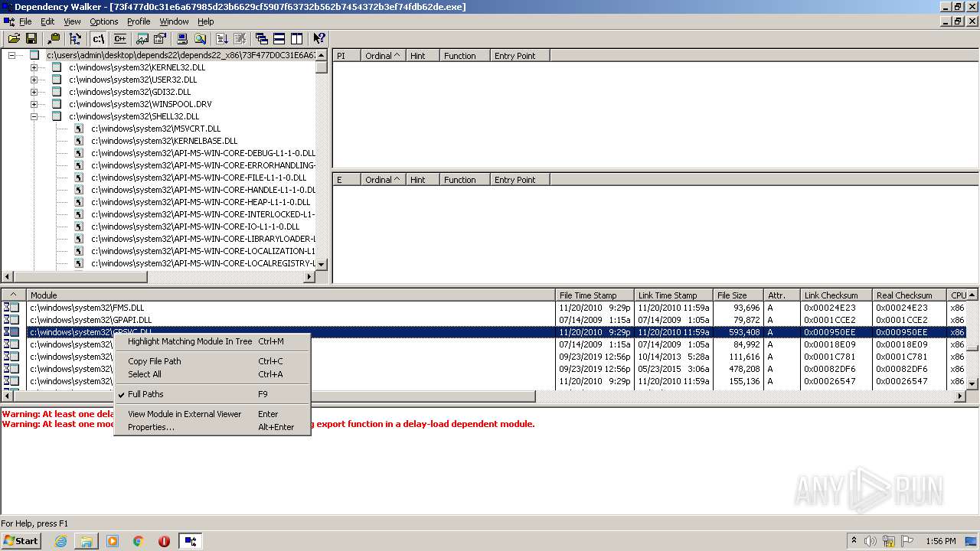Viewport: 980px width, 551px height.
Task: Select the GPAPI.DLL row in module list
Action: click(483, 320)
